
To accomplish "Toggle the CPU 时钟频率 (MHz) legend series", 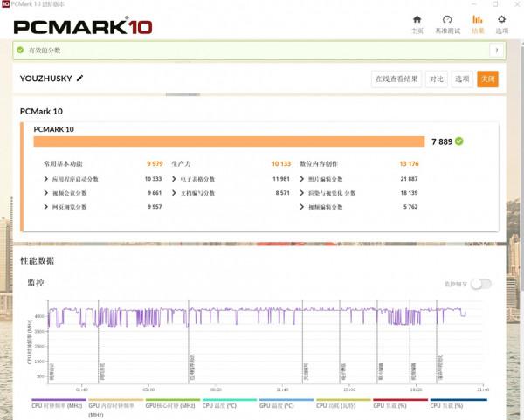I will [58, 405].
